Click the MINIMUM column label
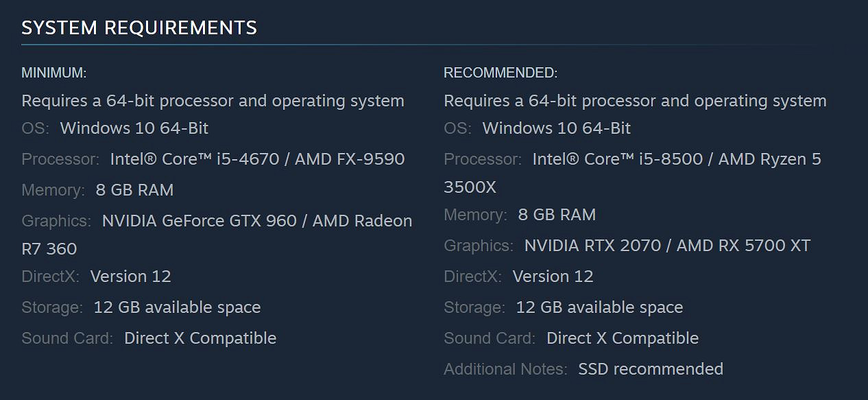The image size is (868, 400). [x=54, y=73]
